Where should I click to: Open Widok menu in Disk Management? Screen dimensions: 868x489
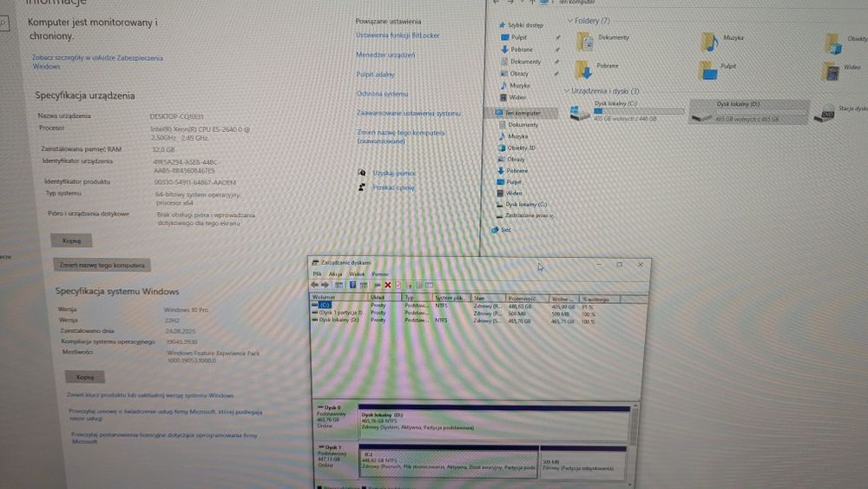(357, 274)
